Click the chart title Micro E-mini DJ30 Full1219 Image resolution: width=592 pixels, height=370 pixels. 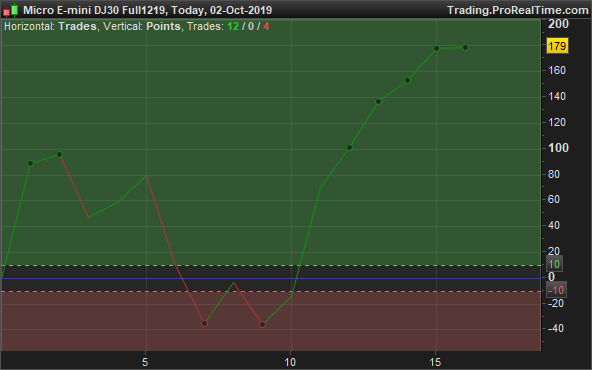click(94, 10)
